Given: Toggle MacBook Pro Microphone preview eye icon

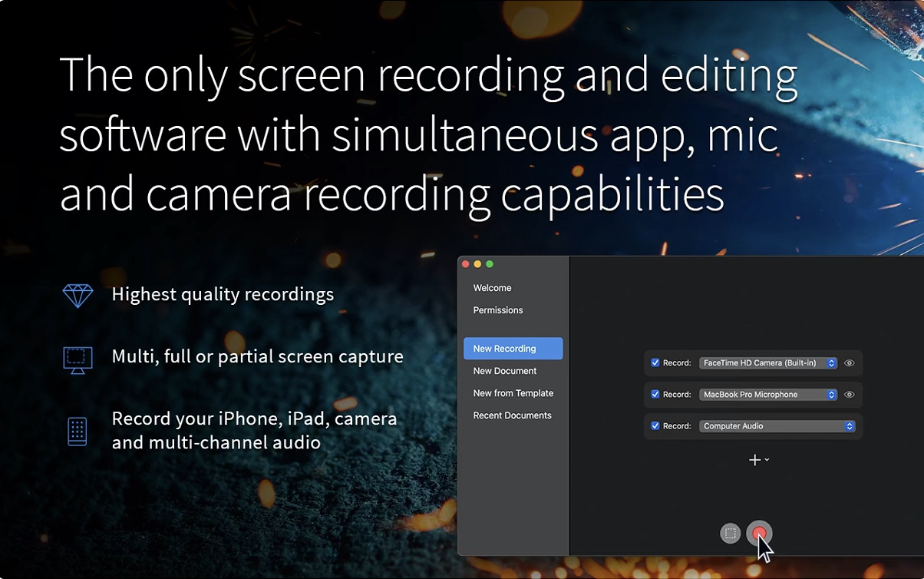Looking at the screenshot, I should [x=849, y=395].
